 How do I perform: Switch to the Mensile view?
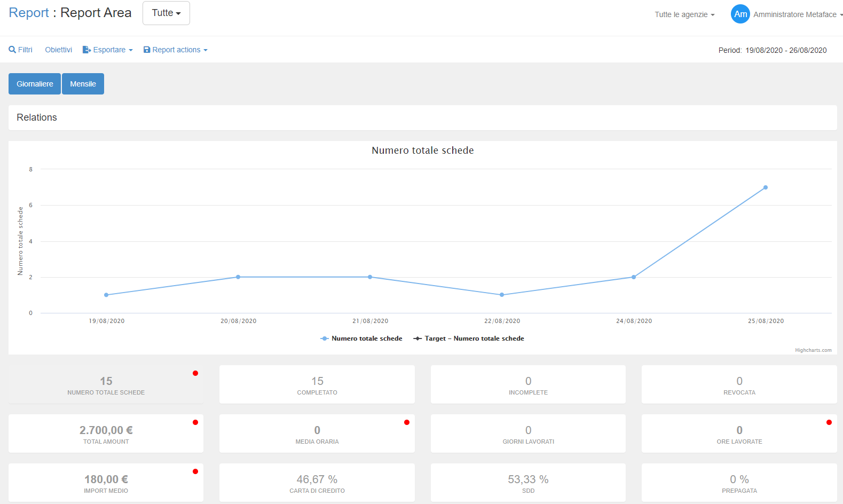[83, 84]
